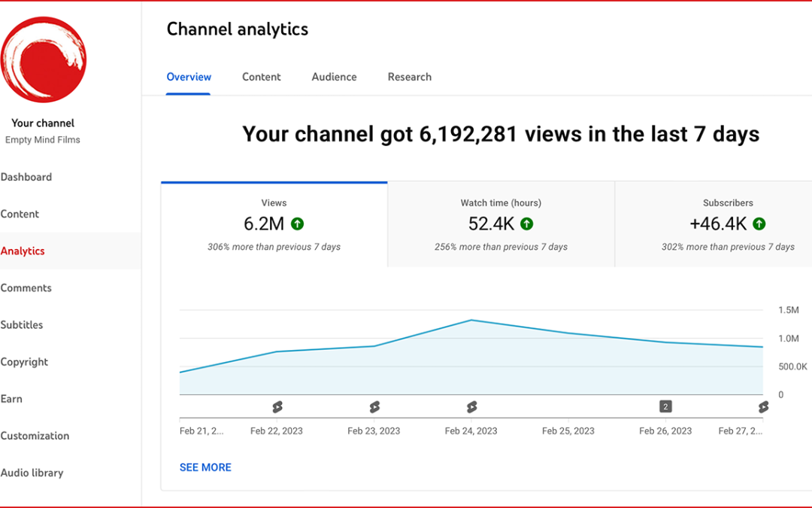The width and height of the screenshot is (812, 508).
Task: Click the Feb 25, 2023 axis label
Action: (x=568, y=430)
